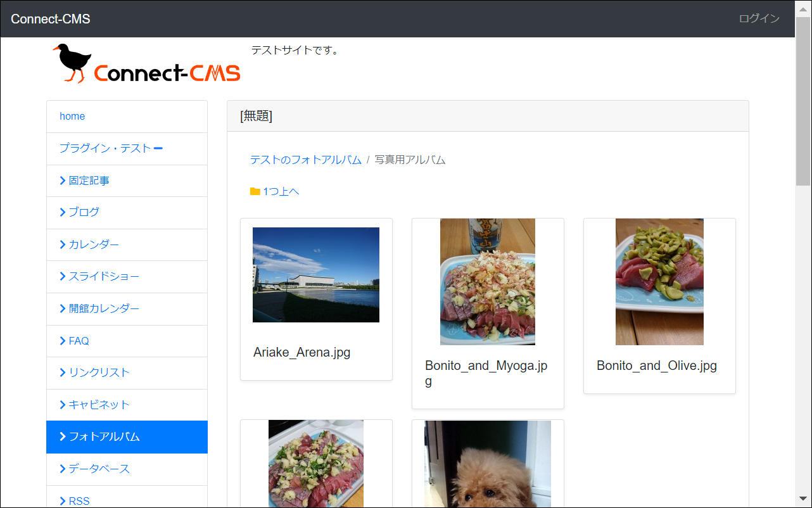This screenshot has height=508, width=812.
Task: Click the vertical scrollbar thumb
Action: click(803, 101)
